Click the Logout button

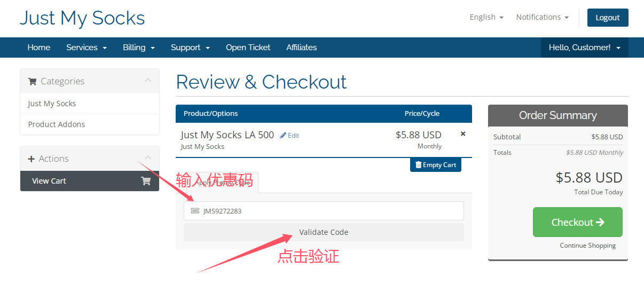click(608, 18)
